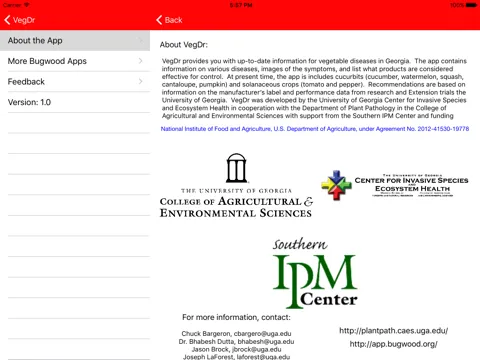Tap the Back button in detail pane
The image size is (480, 360).
(169, 20)
